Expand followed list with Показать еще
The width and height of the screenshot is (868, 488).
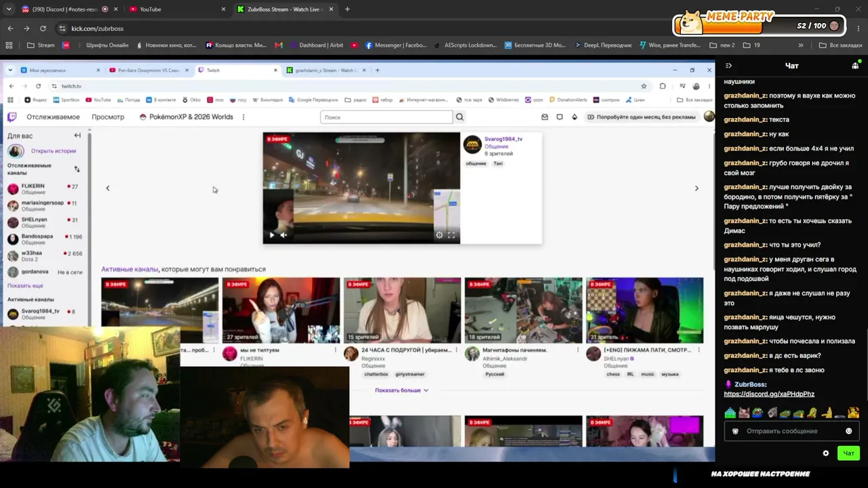point(25,286)
